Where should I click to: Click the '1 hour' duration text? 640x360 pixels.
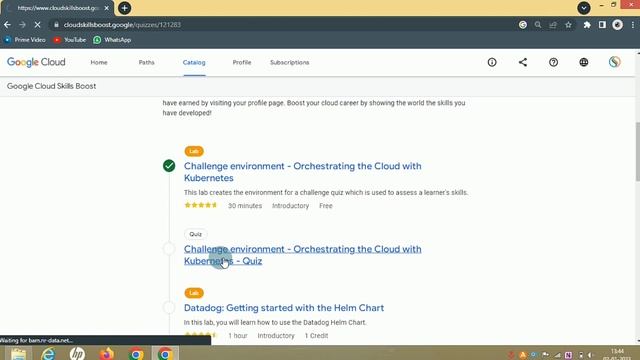[238, 336]
